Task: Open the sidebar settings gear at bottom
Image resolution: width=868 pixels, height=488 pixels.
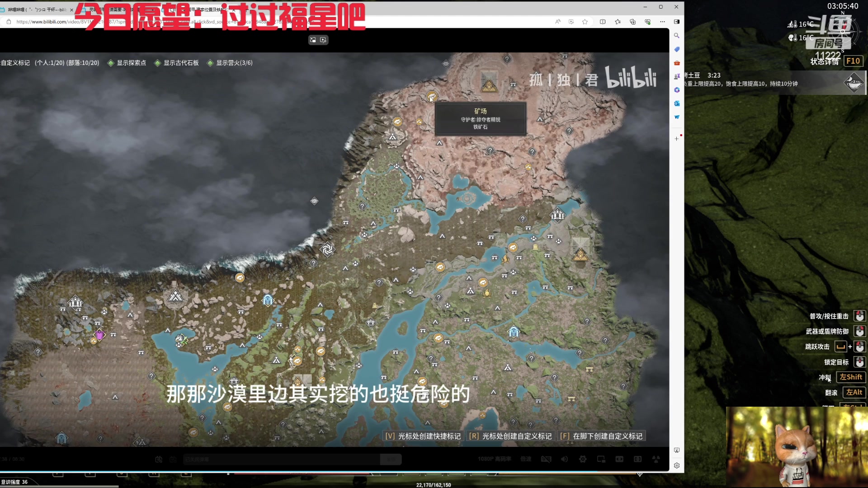Action: 677,465
